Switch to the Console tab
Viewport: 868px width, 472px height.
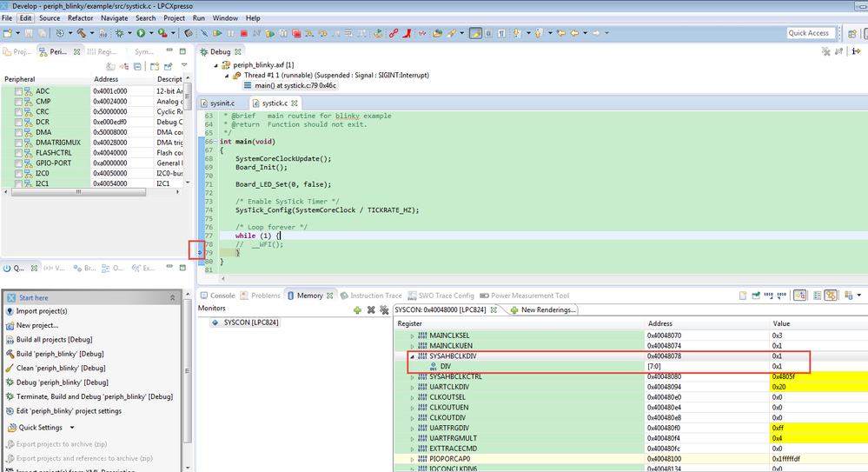(x=217, y=296)
